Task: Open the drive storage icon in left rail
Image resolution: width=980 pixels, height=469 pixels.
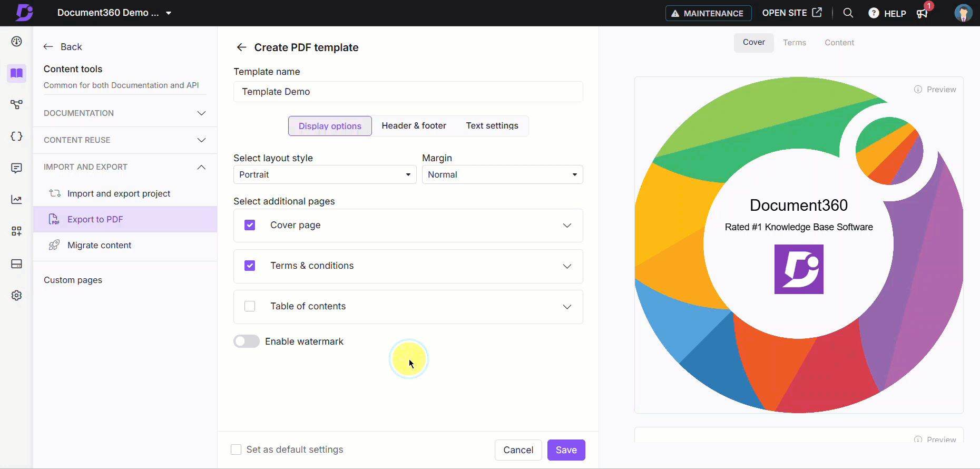Action: pyautogui.click(x=17, y=264)
